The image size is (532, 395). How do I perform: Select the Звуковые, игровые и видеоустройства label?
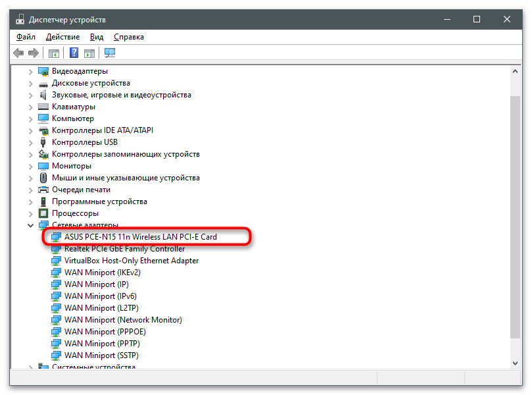(122, 95)
